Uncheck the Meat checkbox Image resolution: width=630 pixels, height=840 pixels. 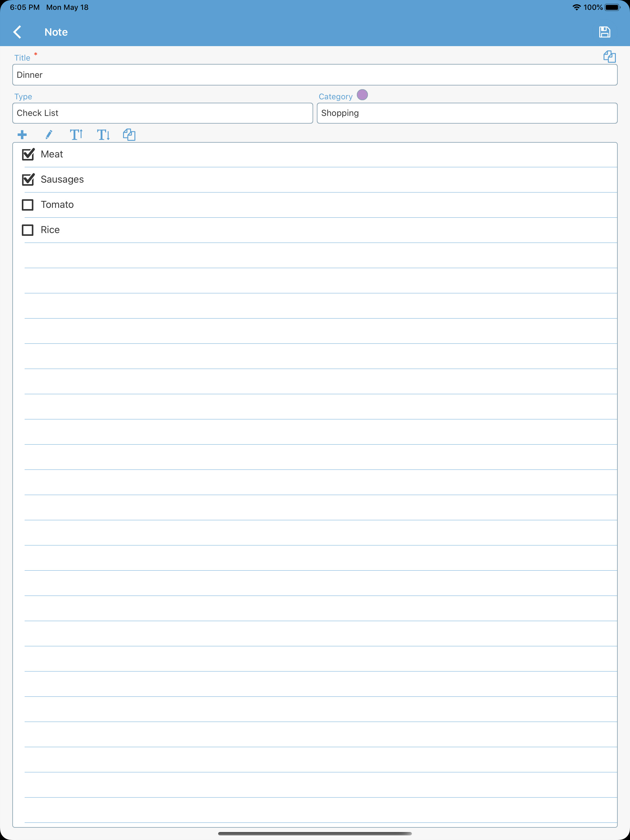28,154
